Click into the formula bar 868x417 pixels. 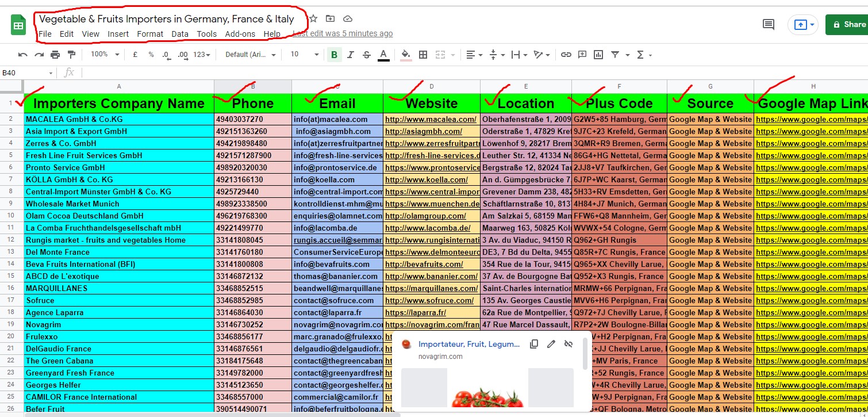[474, 72]
